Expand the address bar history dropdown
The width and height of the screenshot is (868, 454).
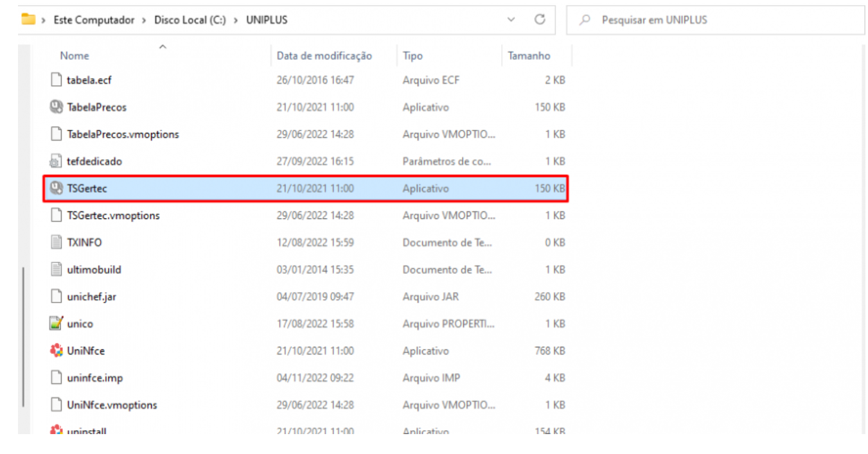[511, 20]
